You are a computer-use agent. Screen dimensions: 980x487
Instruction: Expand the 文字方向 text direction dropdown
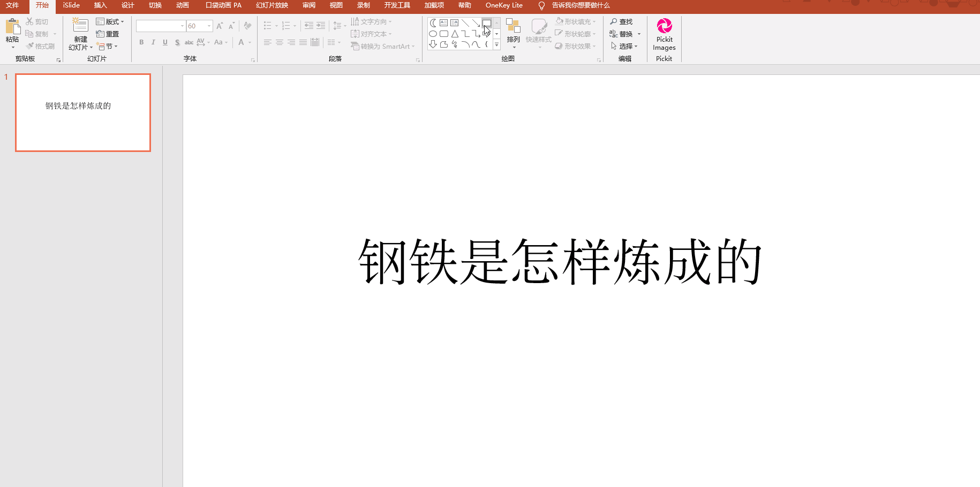tap(389, 21)
